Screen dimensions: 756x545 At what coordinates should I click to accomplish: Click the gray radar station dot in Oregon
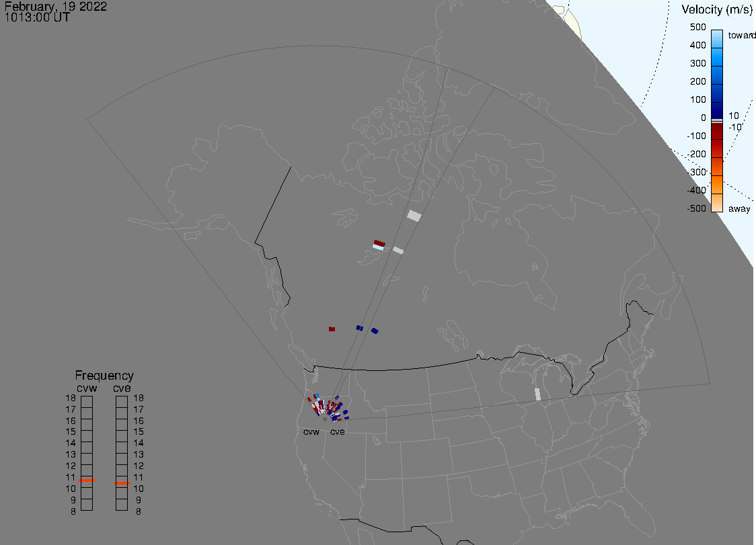pyautogui.click(x=324, y=419)
